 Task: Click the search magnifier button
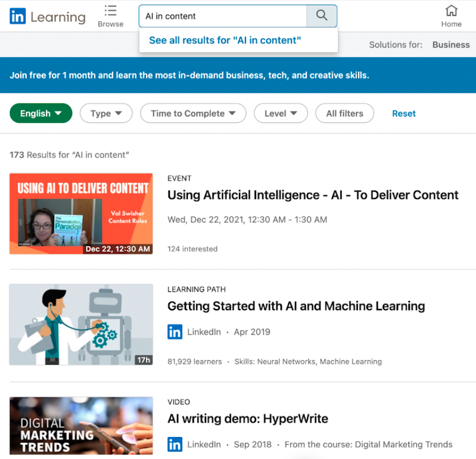point(322,16)
